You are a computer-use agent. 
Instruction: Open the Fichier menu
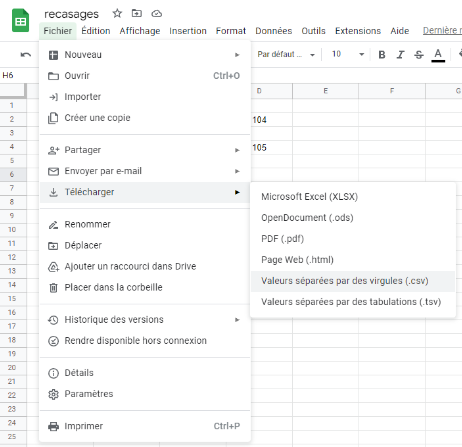tap(58, 31)
